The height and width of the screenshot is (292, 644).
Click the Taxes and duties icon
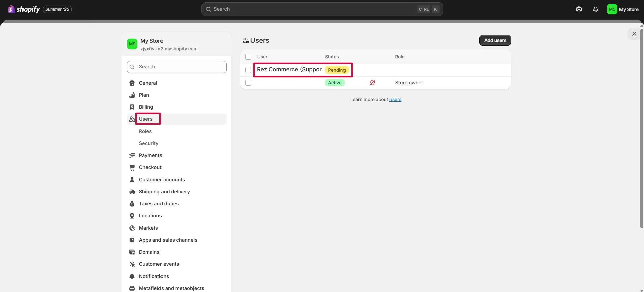click(x=132, y=204)
